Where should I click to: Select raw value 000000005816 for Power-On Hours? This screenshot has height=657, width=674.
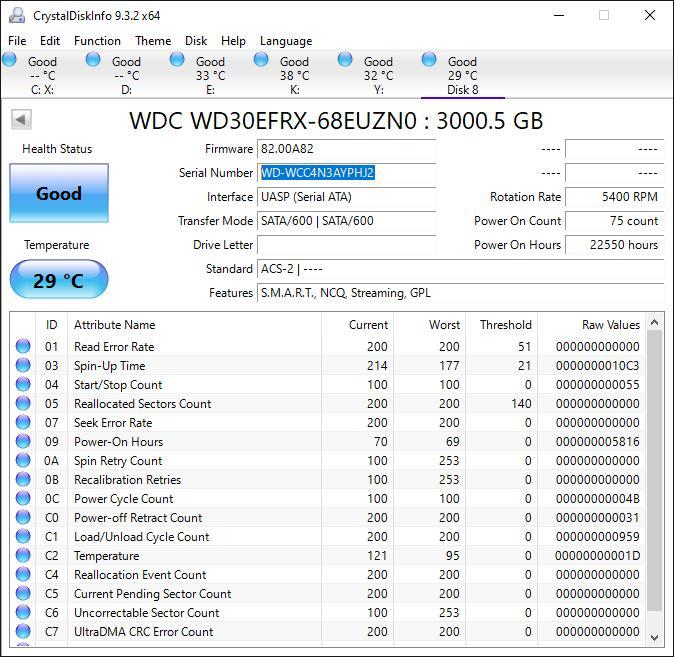coord(597,442)
